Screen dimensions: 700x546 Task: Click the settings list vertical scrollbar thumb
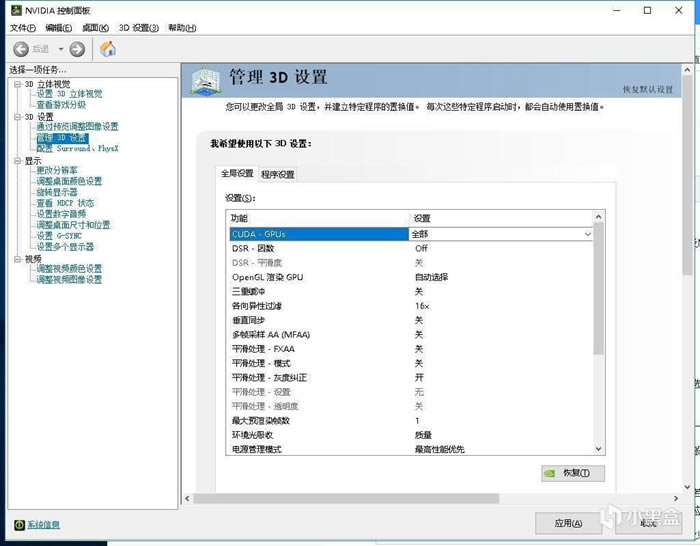coord(599,288)
